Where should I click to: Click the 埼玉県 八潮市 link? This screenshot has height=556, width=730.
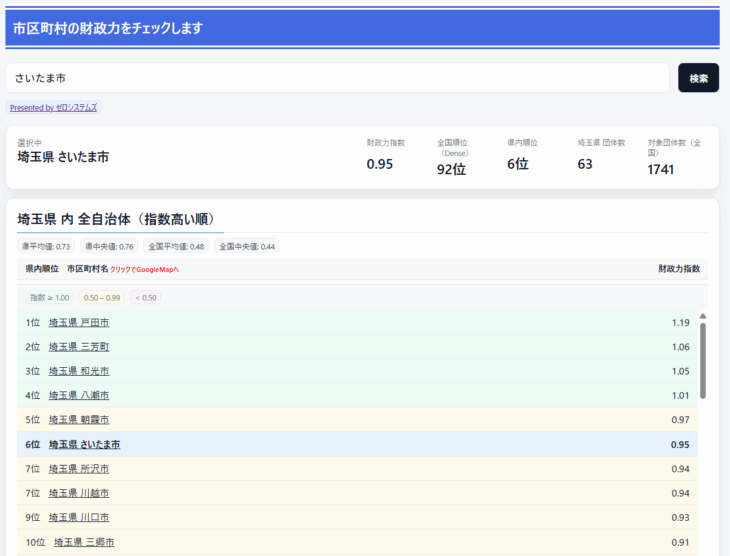[x=79, y=395]
